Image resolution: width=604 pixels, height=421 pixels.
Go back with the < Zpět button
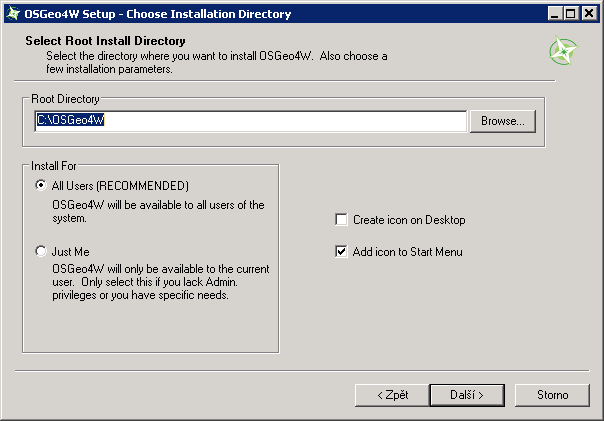pos(392,395)
